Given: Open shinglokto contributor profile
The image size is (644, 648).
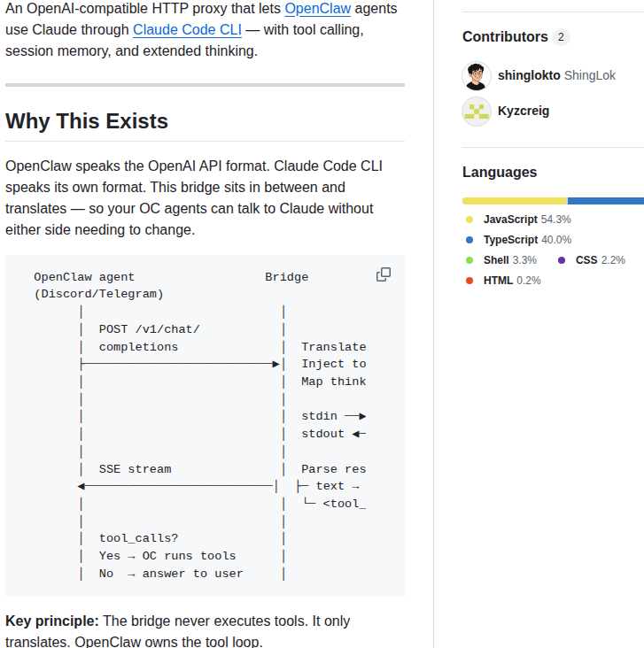Looking at the screenshot, I should pos(529,75).
